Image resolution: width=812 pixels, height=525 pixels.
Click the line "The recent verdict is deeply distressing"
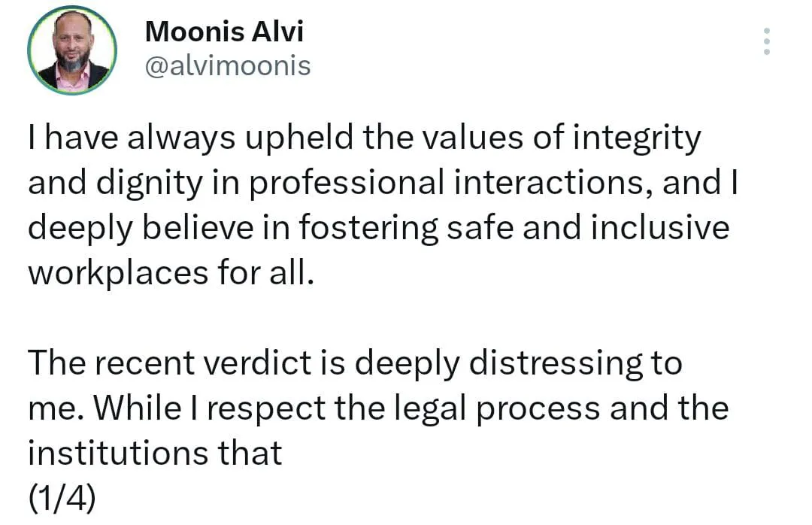coord(355,364)
